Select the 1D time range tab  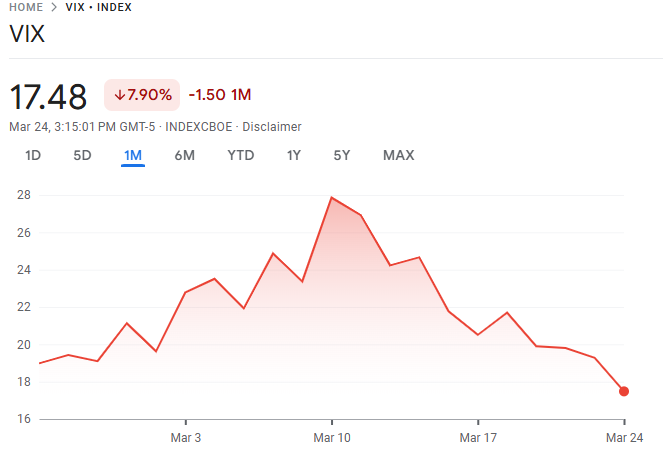tap(33, 155)
